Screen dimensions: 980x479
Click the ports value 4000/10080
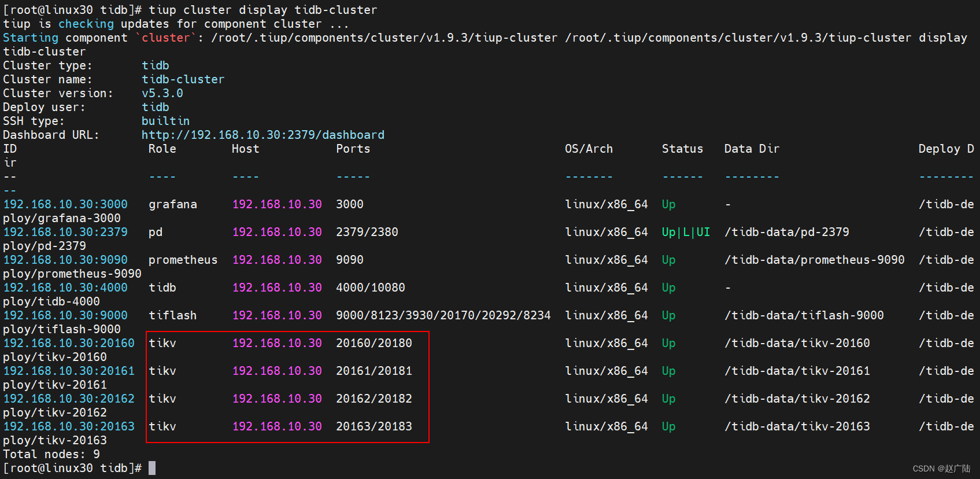coord(371,288)
